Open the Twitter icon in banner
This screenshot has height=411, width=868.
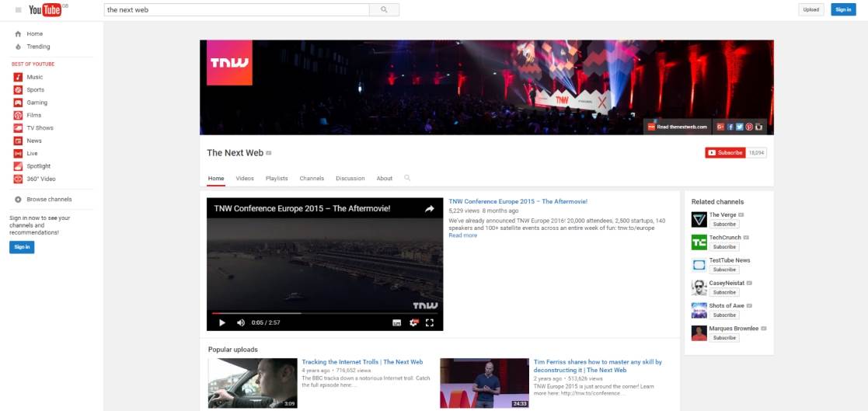pos(740,127)
